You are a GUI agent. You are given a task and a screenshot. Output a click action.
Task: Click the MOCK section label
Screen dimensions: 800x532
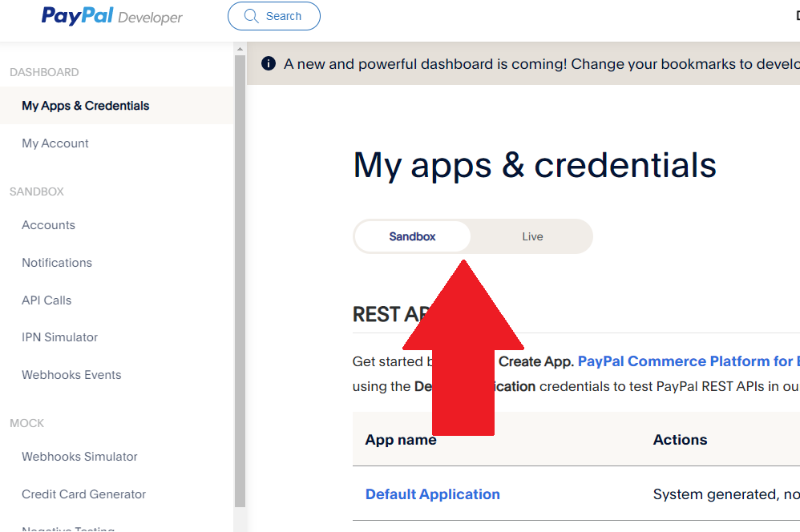pos(27,423)
